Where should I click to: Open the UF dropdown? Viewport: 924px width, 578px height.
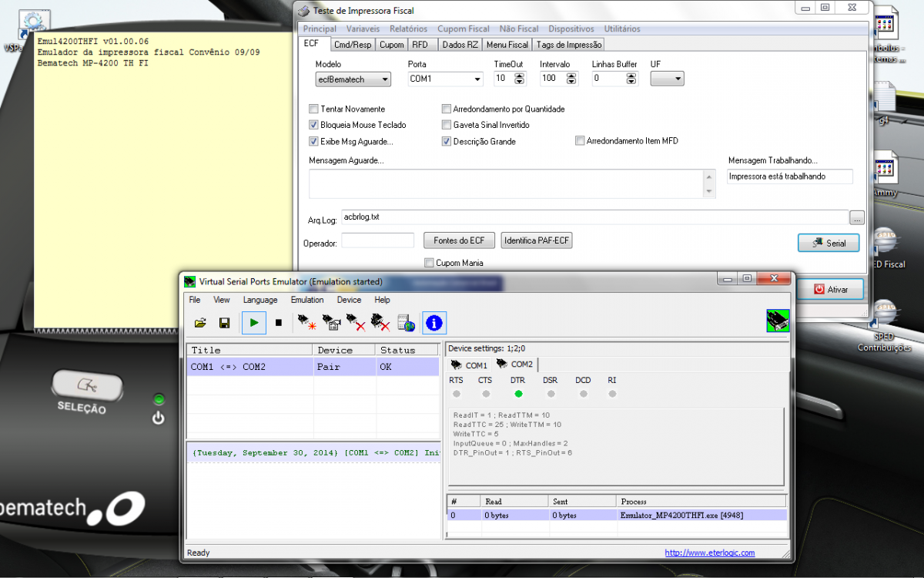pos(667,79)
